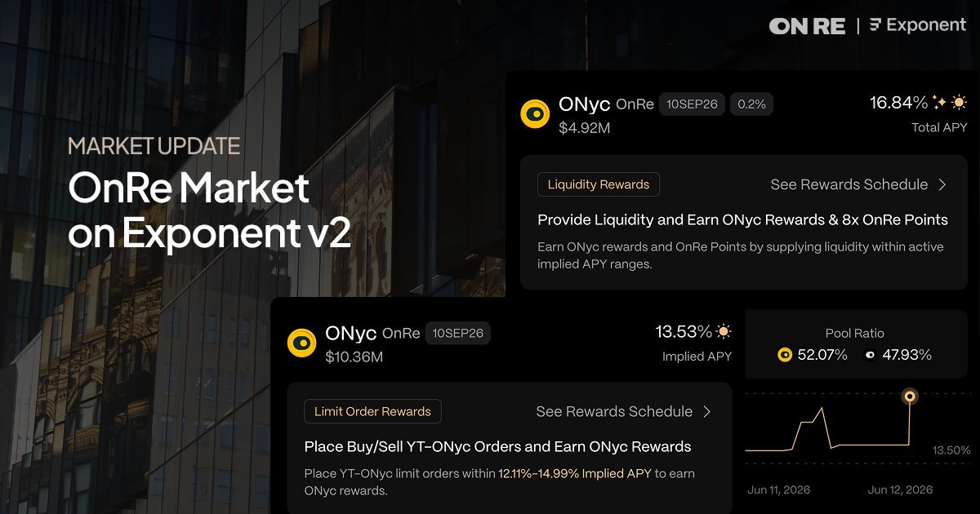This screenshot has width=980, height=514.
Task: Click the 16.84% Total APY value
Action: click(x=898, y=103)
